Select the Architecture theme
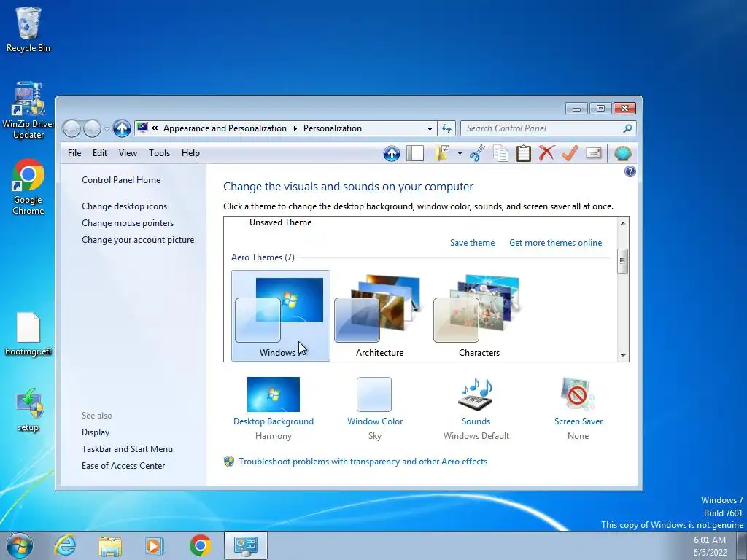 379,316
